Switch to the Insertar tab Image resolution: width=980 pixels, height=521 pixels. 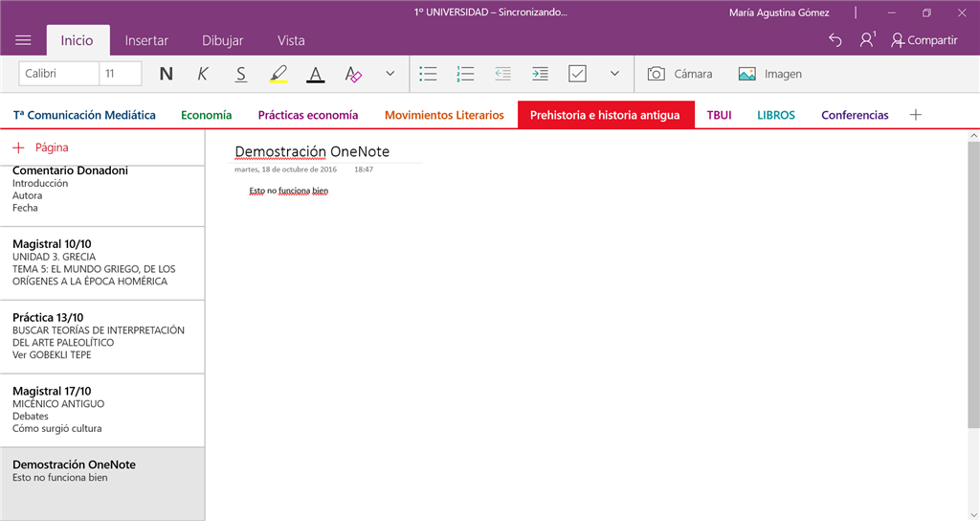(146, 40)
